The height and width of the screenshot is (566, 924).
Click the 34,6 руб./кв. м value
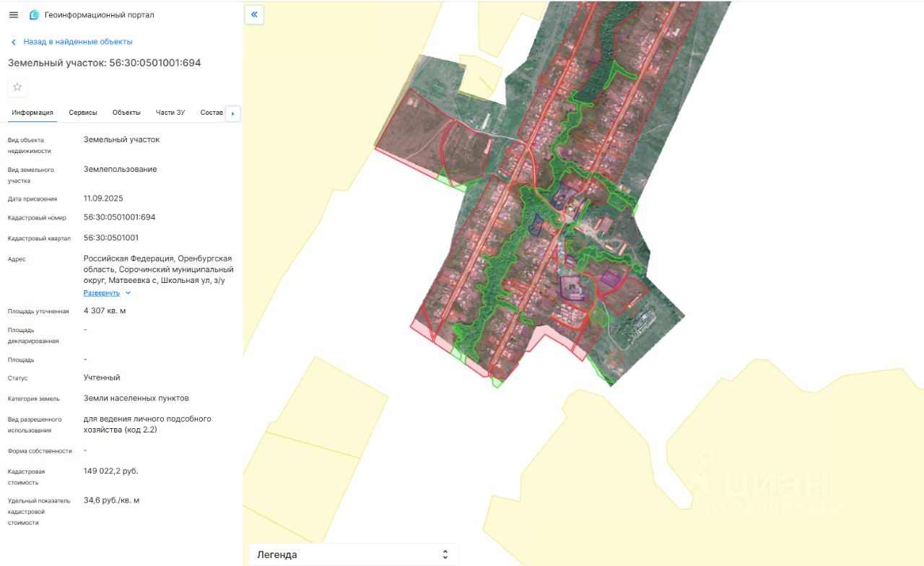pos(111,500)
